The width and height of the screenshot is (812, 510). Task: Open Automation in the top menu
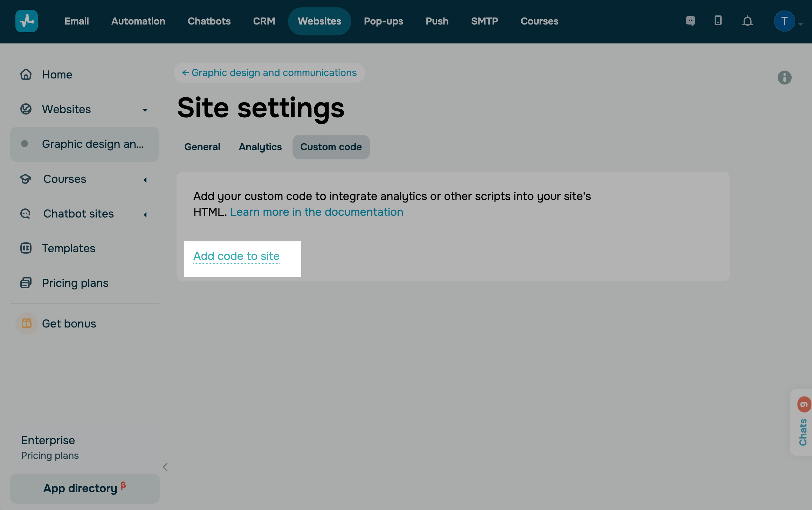[138, 21]
